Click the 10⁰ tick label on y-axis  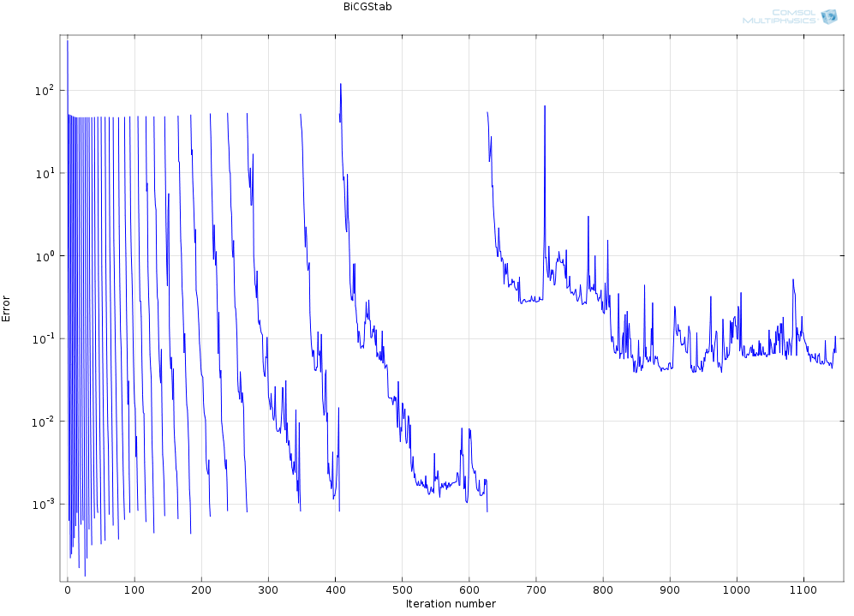click(45, 255)
